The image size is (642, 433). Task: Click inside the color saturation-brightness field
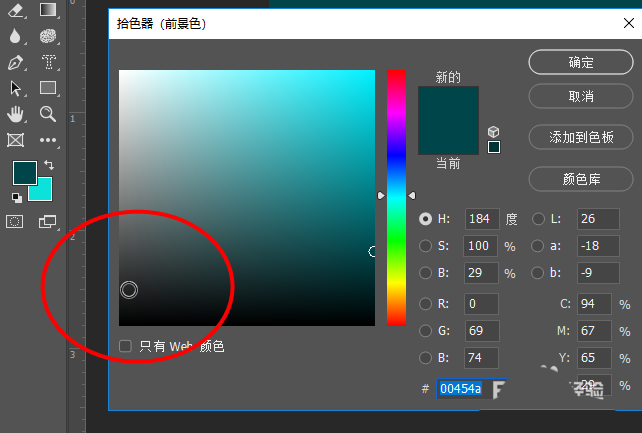pyautogui.click(x=247, y=198)
